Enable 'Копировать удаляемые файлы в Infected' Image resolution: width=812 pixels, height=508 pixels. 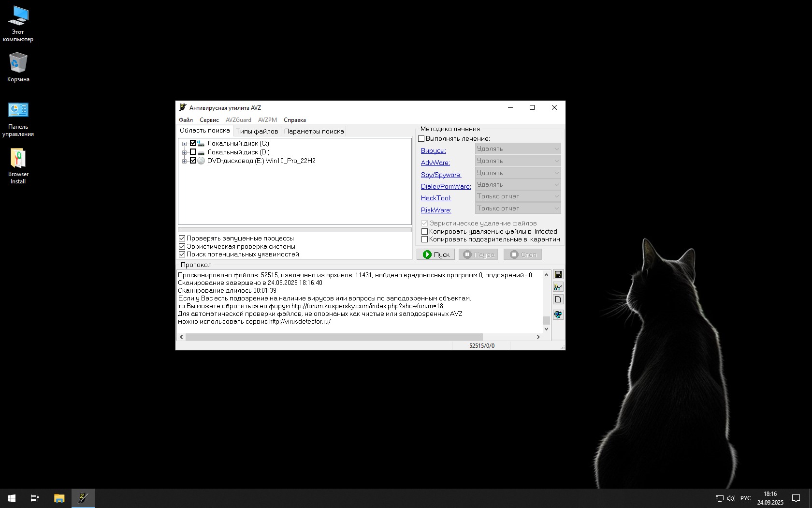pyautogui.click(x=424, y=232)
